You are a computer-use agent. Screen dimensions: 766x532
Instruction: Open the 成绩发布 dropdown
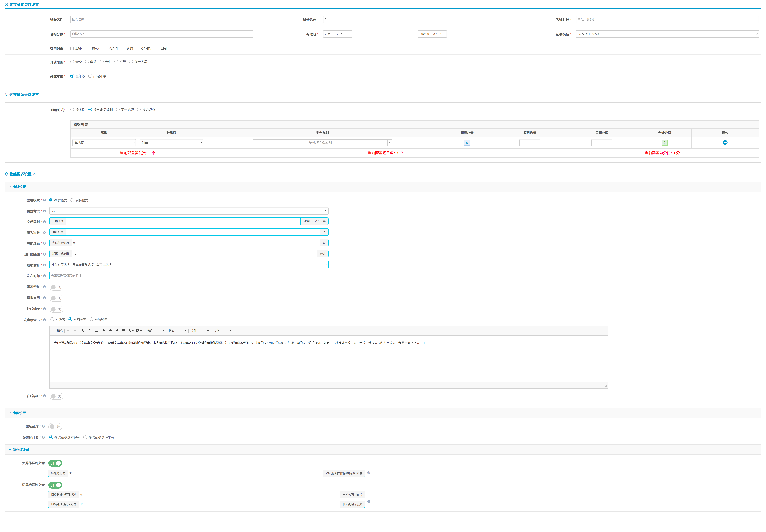tap(189, 264)
